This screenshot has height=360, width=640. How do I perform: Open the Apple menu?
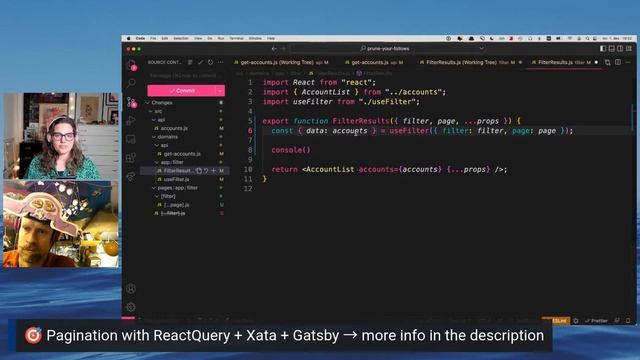pos(129,38)
